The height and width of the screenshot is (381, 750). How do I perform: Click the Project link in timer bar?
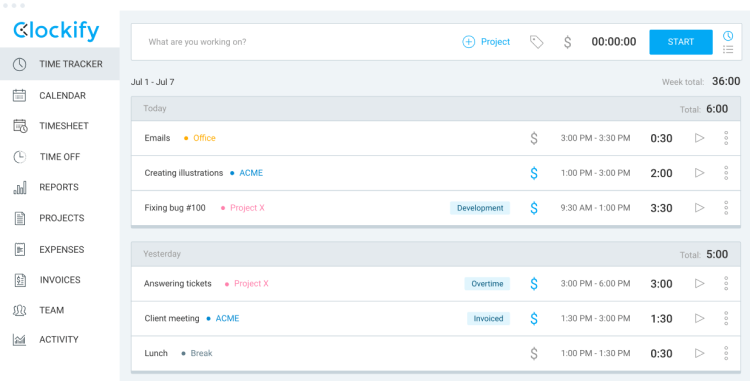coord(496,42)
